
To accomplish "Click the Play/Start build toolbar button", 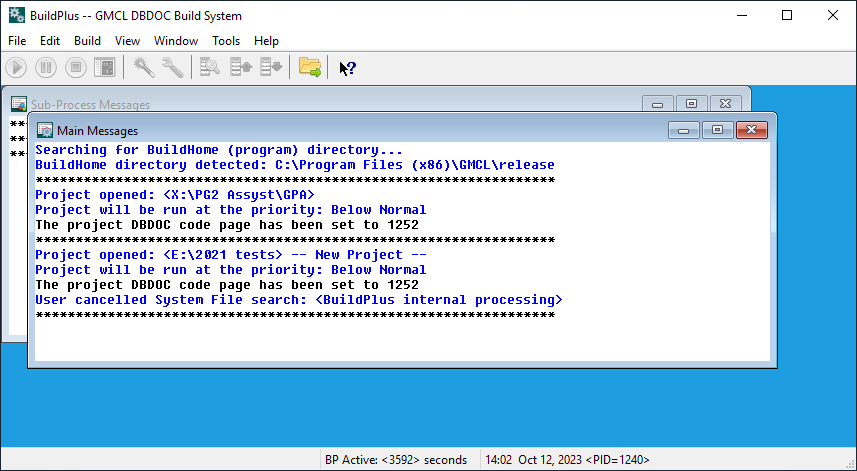I will (16, 68).
